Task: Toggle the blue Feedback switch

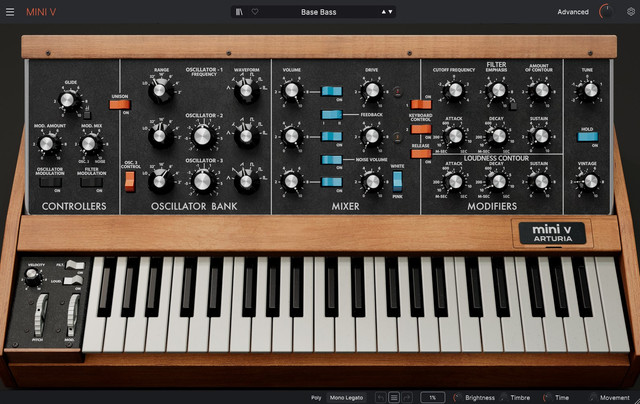Action: coord(332,115)
